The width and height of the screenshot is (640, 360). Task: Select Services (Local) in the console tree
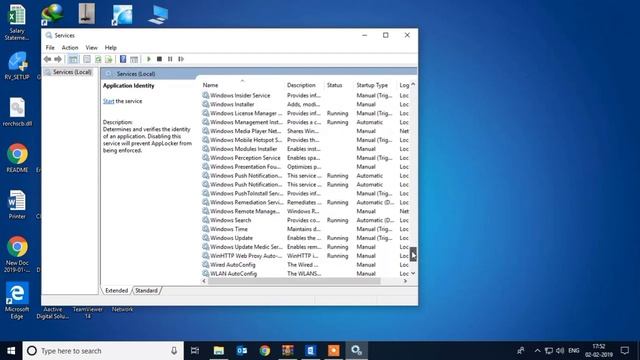pos(72,72)
